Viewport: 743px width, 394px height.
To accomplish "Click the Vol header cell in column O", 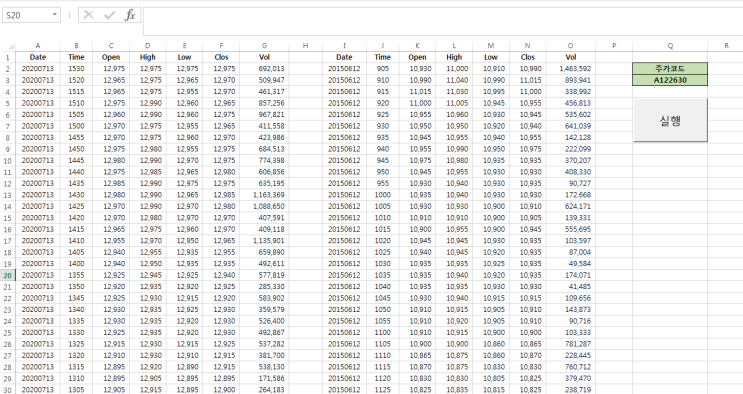I will pyautogui.click(x=571, y=57).
